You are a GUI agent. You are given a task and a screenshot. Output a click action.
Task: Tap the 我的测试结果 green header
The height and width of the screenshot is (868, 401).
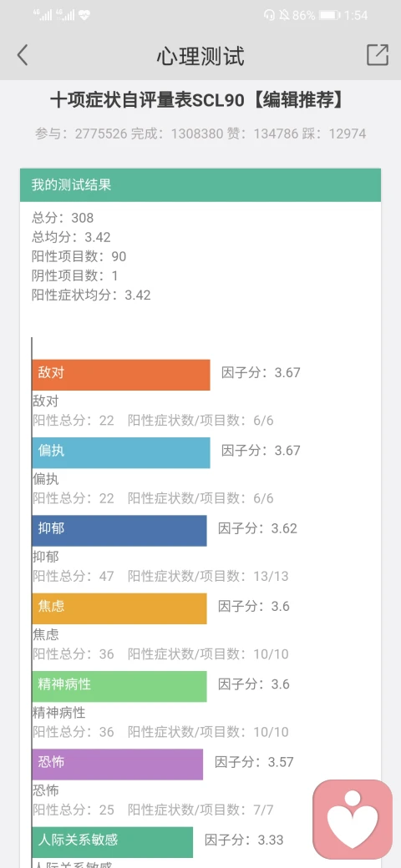[x=200, y=185]
